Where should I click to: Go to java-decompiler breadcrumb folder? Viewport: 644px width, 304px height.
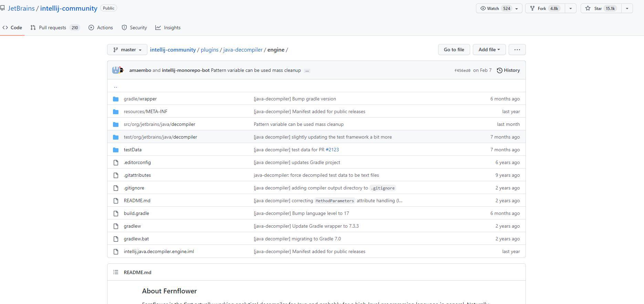click(243, 50)
